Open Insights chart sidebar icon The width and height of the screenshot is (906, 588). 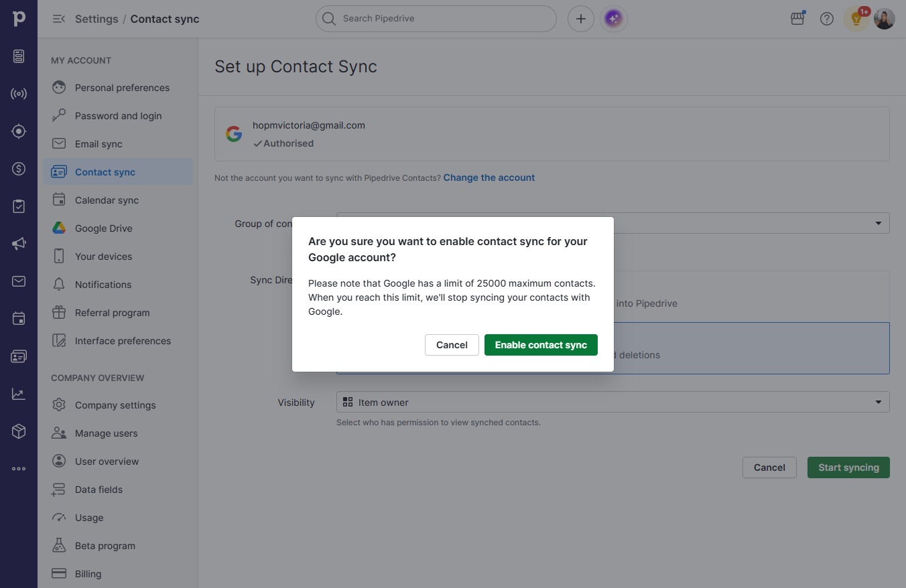[x=19, y=394]
